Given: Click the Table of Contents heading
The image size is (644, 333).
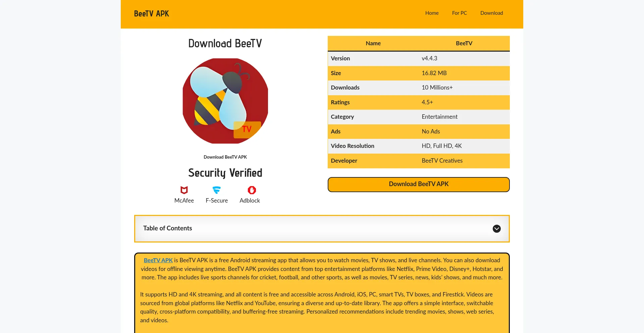Looking at the screenshot, I should [x=167, y=228].
